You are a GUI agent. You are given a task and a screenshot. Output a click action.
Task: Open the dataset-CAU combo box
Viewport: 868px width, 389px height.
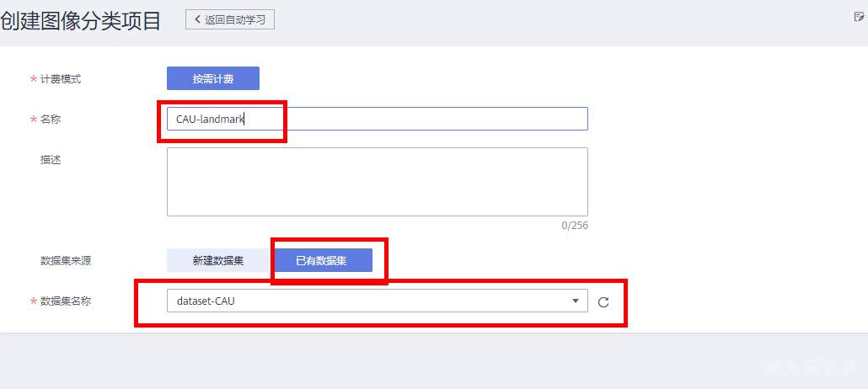coord(371,301)
